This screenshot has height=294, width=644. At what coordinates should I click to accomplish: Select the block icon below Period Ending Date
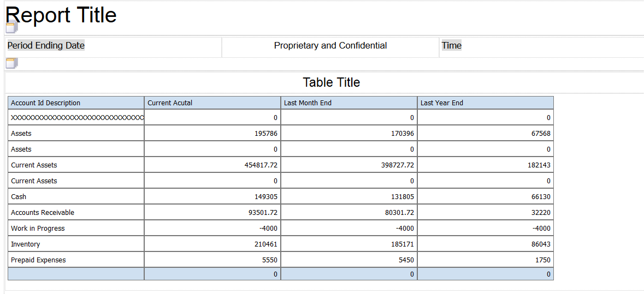[11, 64]
